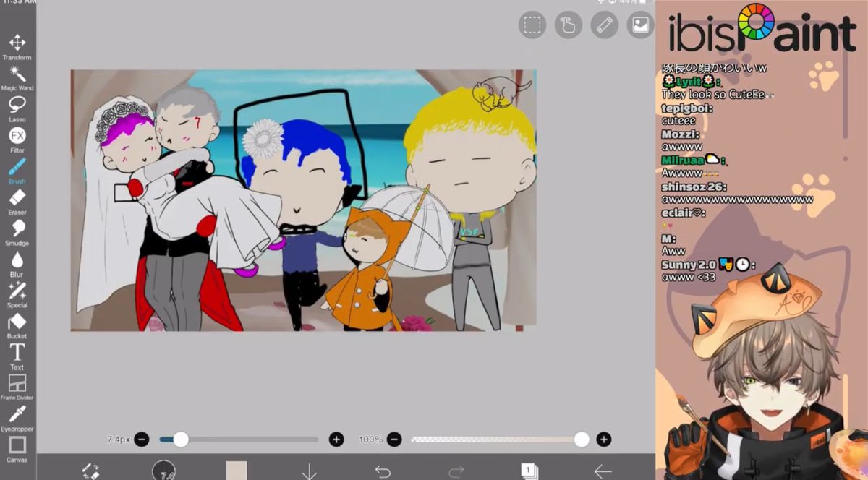This screenshot has width=868, height=480.
Task: Click chat username Lyrit
Action: (689, 82)
